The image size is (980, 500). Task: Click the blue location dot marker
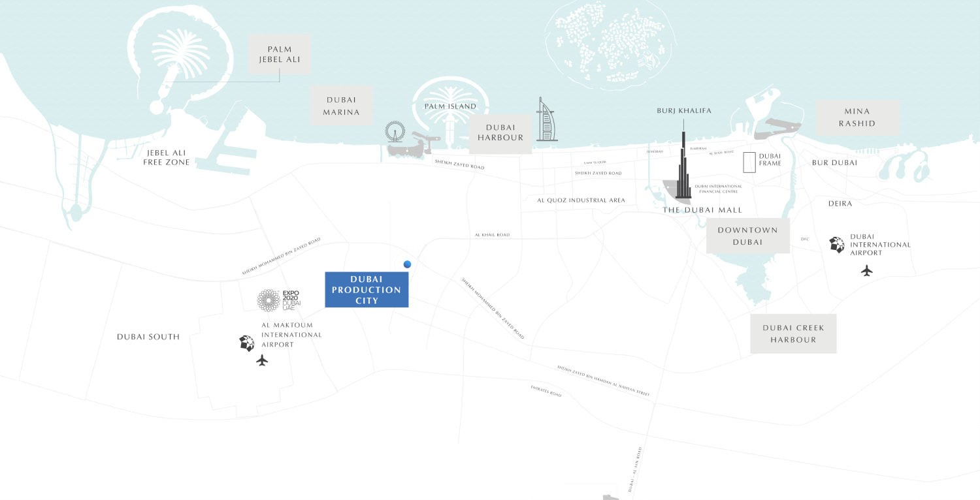pyautogui.click(x=408, y=264)
